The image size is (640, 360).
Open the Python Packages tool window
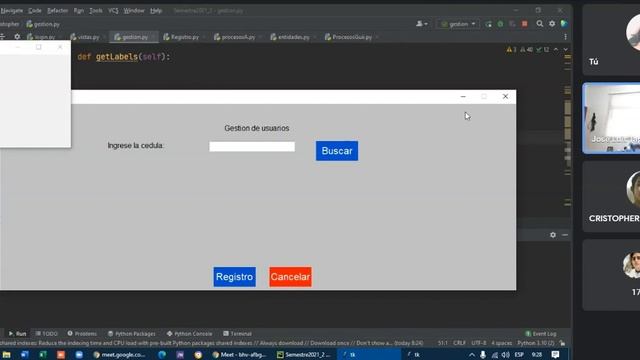[x=131, y=333]
